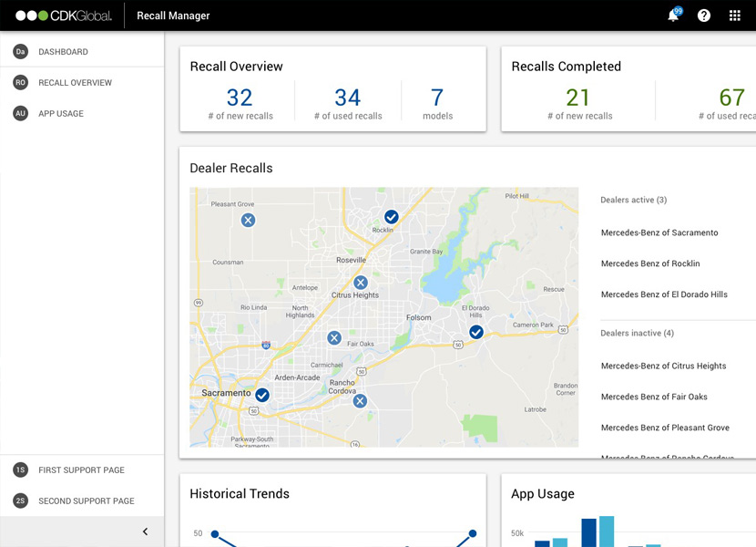
Task: Select the Fair Oaks inactive map marker
Action: click(334, 337)
